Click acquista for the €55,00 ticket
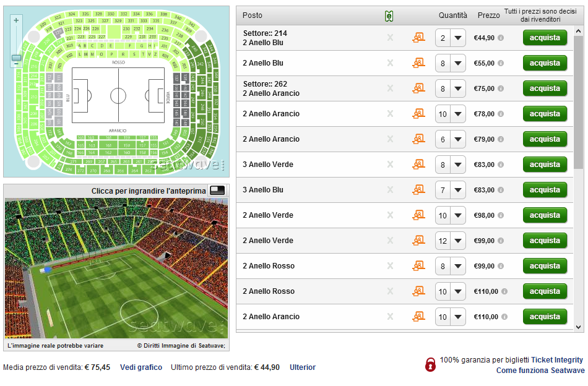The width and height of the screenshot is (588, 386). pos(545,63)
